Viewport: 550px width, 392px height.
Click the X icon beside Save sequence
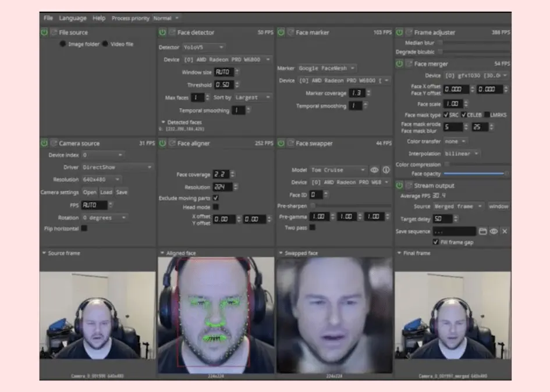[x=505, y=231]
